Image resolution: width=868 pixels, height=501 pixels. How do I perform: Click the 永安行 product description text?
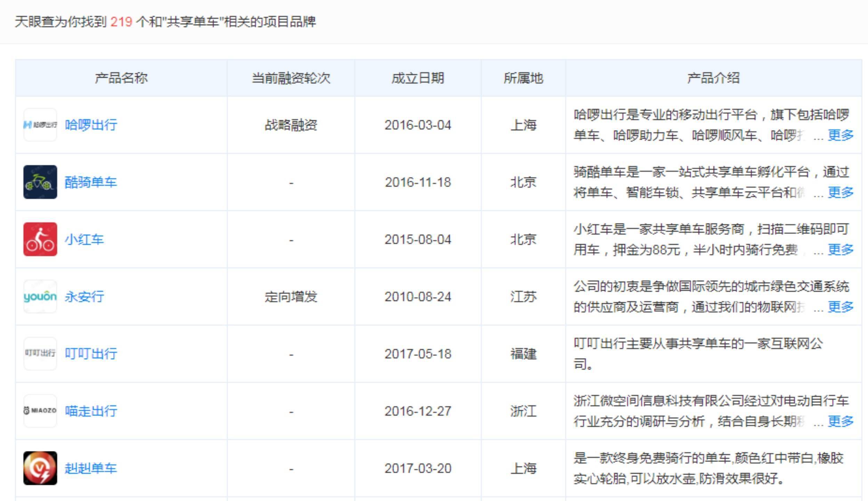[x=711, y=296]
